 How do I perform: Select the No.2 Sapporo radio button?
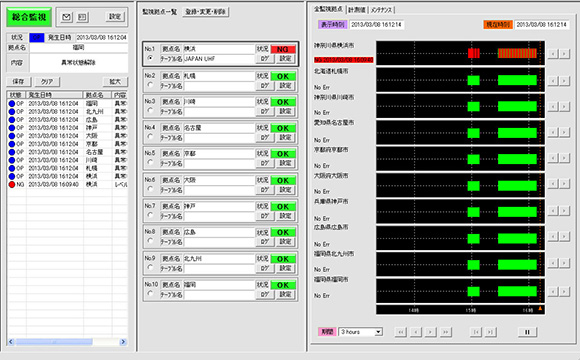coord(150,85)
